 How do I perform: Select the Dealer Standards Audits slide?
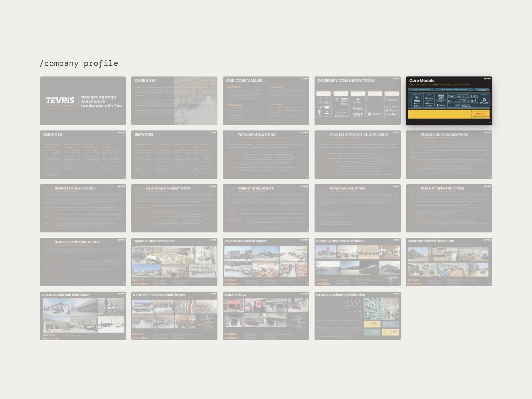pyautogui.click(x=83, y=262)
